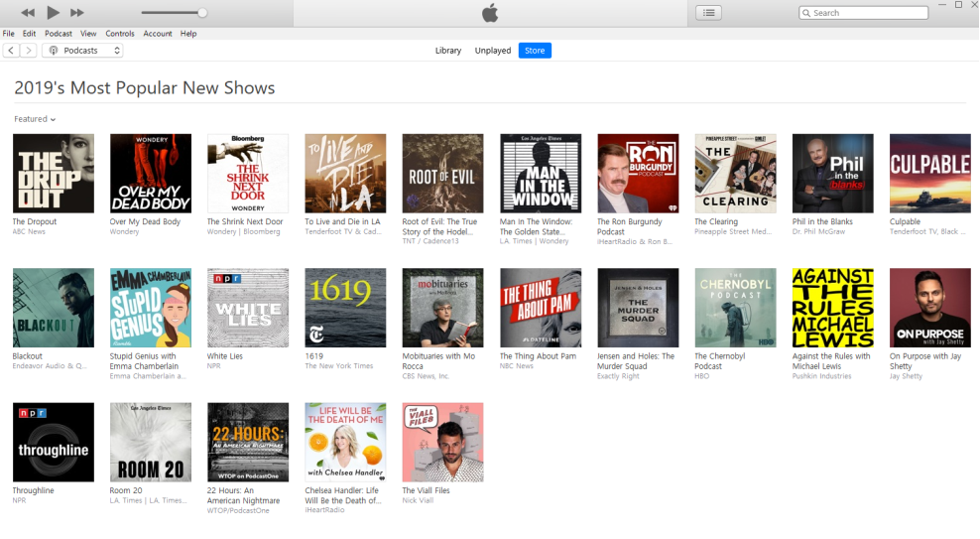Open the Podcasts media type dropdown
The height and width of the screenshot is (539, 980).
coord(82,51)
